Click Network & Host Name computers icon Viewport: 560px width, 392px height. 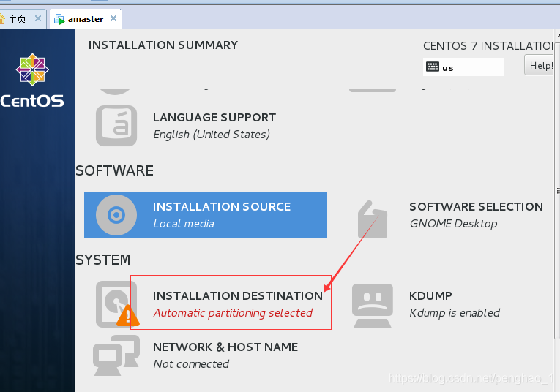(116, 355)
